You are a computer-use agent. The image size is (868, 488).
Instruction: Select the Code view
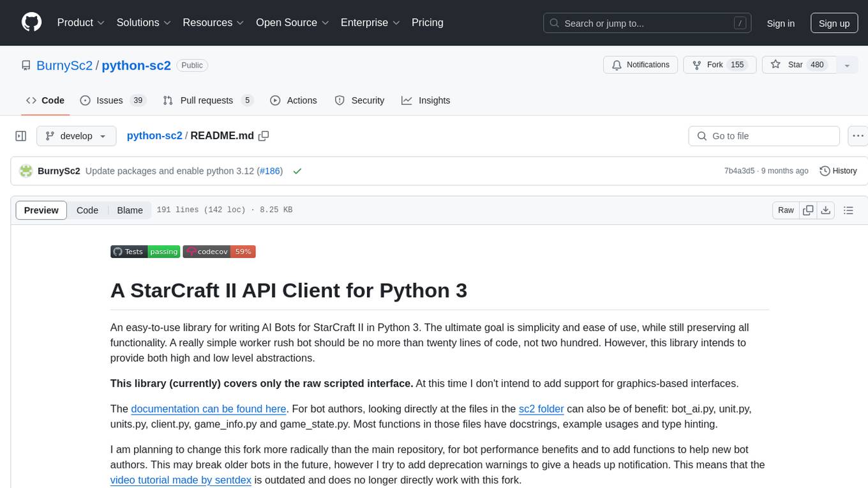[x=87, y=210]
